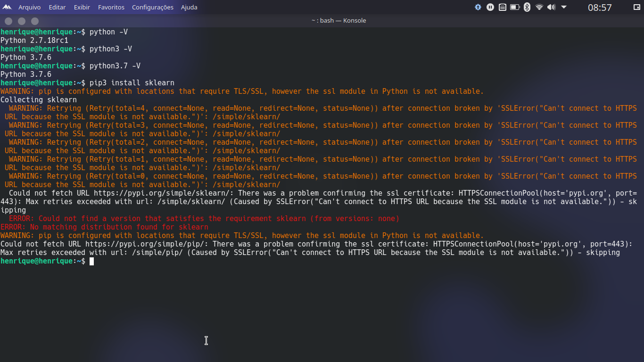This screenshot has height=362, width=644.
Task: Click the '~ : bash — Konsole' window title
Action: pos(339,20)
